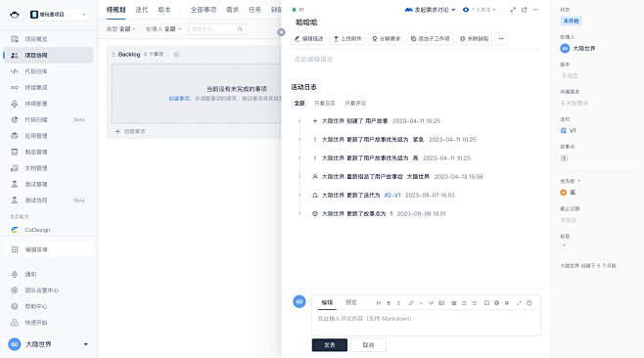The width and height of the screenshot is (644, 358).
Task: Open 发起需求讨论 dropdown
Action: (430, 10)
